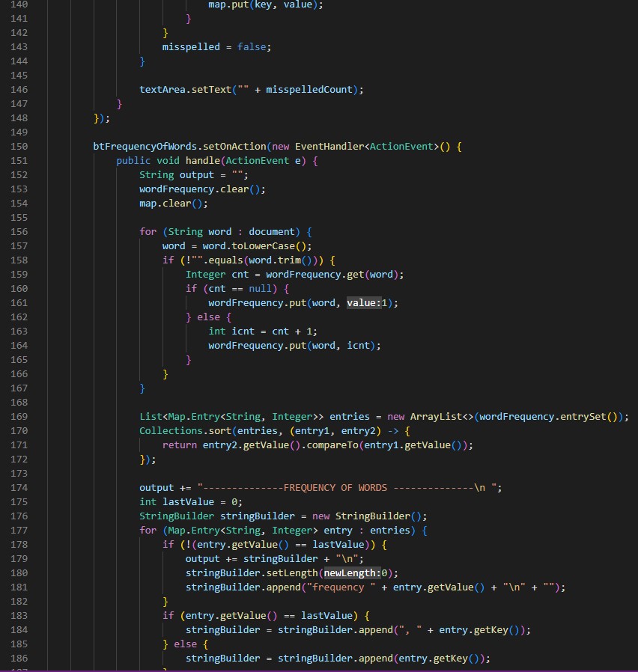Image resolution: width=638 pixels, height=672 pixels.
Task: Click 'Collections' on line 170
Action: tap(171, 431)
